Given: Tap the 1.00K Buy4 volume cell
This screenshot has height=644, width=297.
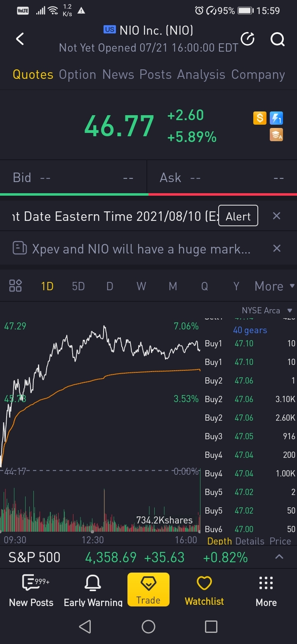Looking at the screenshot, I should [x=285, y=474].
